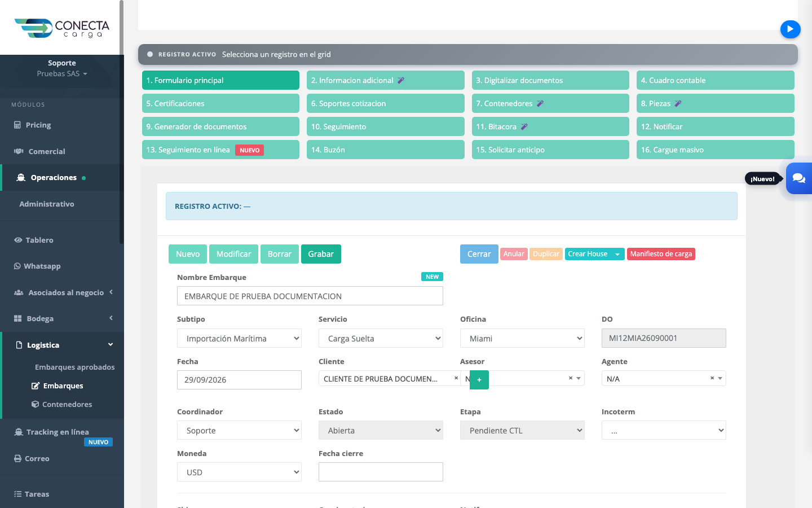Switch to 16. Cargue masivo tab
This screenshot has height=508, width=812.
716,150
